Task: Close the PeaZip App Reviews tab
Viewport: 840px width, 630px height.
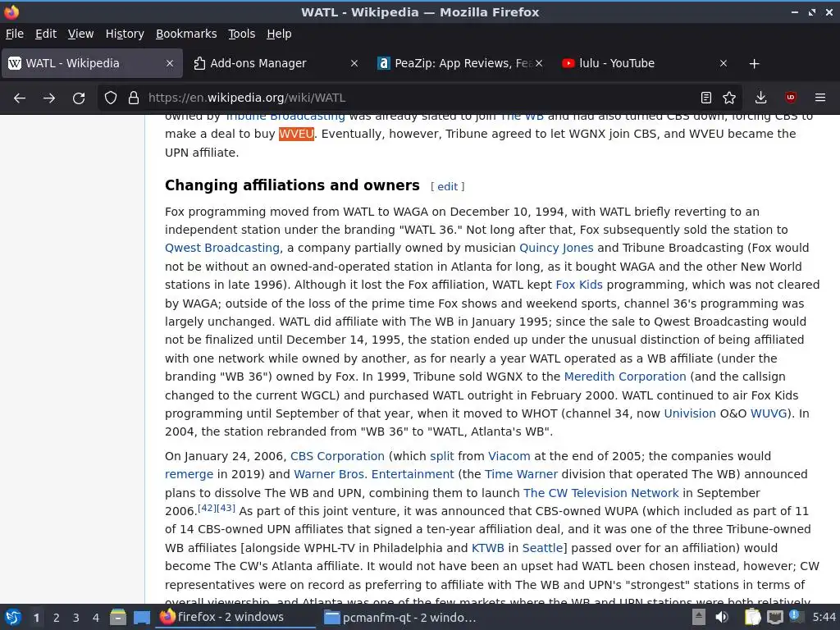Action: tap(539, 63)
